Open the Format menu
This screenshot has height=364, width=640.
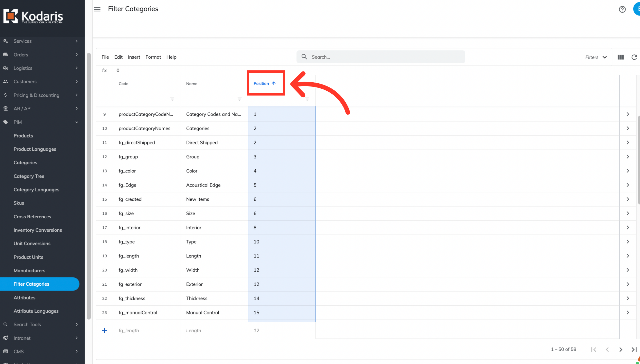point(153,57)
